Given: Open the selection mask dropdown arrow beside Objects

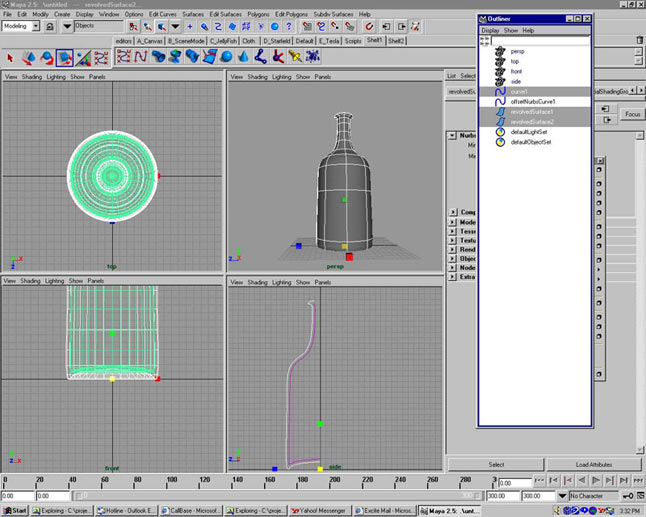Looking at the screenshot, I should coord(66,27).
